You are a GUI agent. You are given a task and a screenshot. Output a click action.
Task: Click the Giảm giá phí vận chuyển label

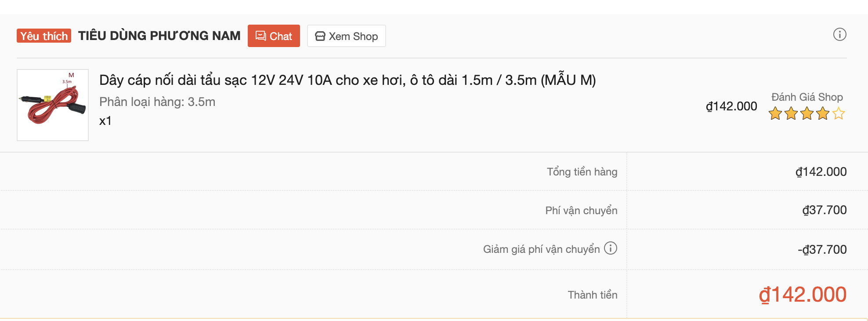(541, 249)
